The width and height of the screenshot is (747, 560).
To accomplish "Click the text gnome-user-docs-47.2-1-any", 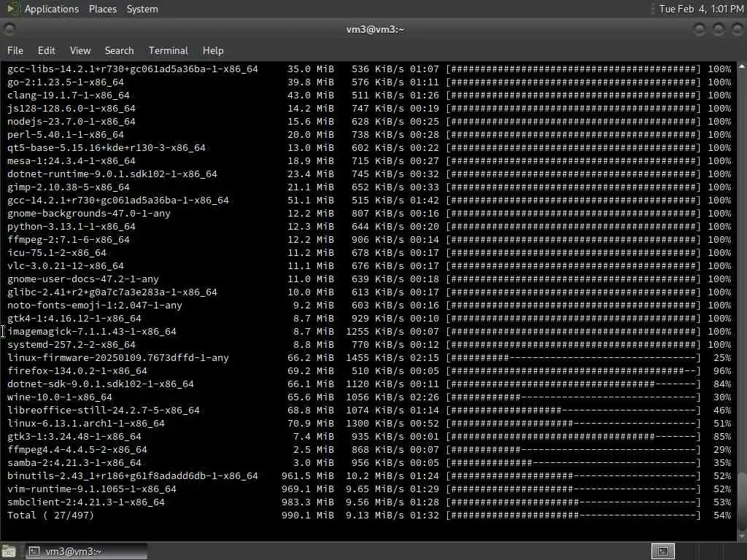I will pos(83,279).
